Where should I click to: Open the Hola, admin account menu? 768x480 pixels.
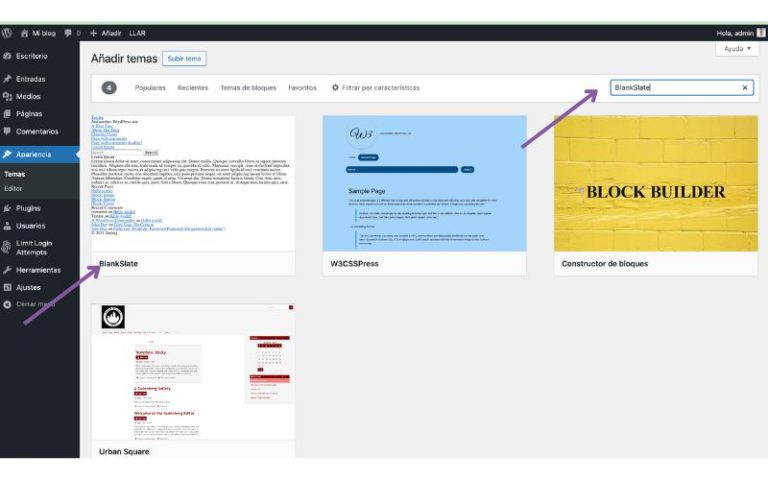tap(735, 33)
